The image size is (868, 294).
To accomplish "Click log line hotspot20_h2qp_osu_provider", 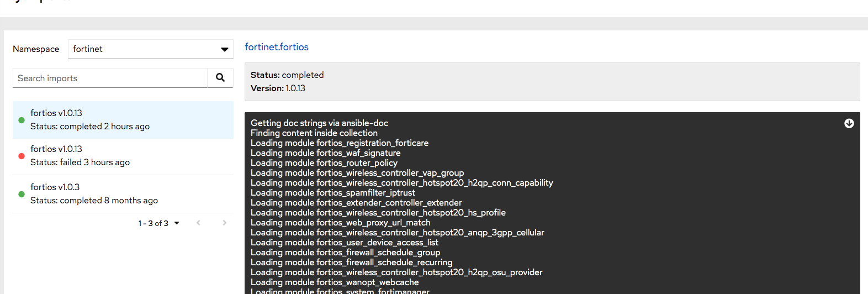I will pyautogui.click(x=396, y=272).
